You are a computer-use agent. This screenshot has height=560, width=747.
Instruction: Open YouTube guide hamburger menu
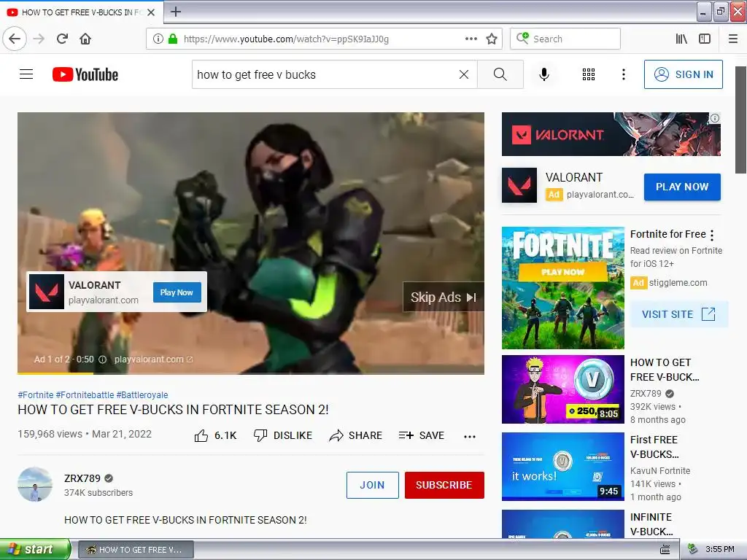pos(26,74)
